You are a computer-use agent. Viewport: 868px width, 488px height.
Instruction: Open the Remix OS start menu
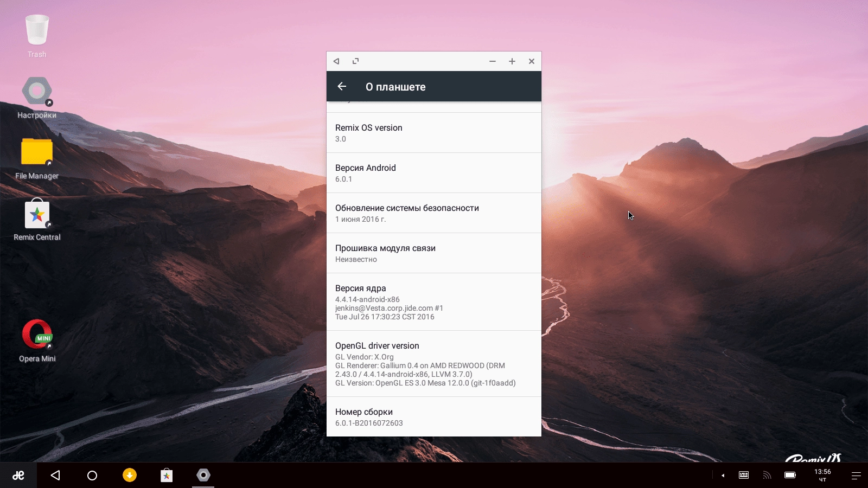[18, 476]
